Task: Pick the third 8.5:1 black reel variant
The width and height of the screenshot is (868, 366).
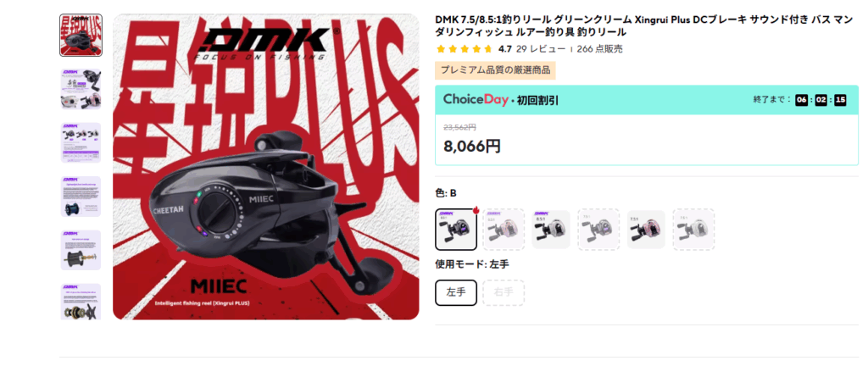Action: [551, 230]
